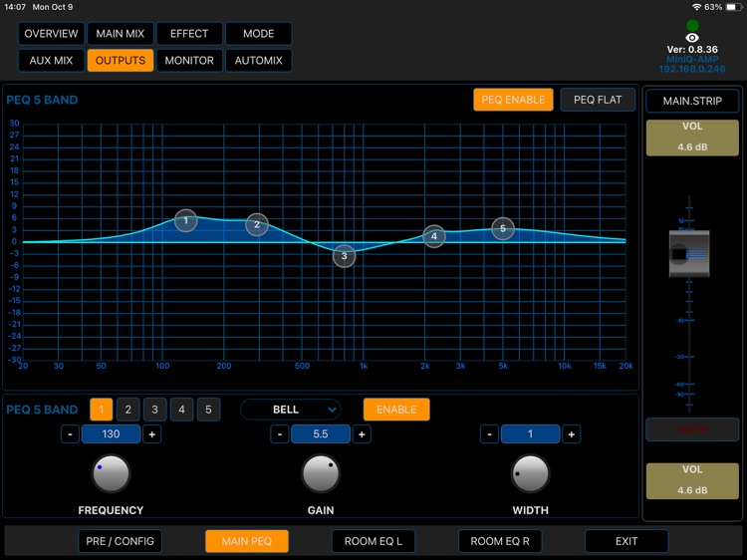Open the MODE tab

(258, 34)
